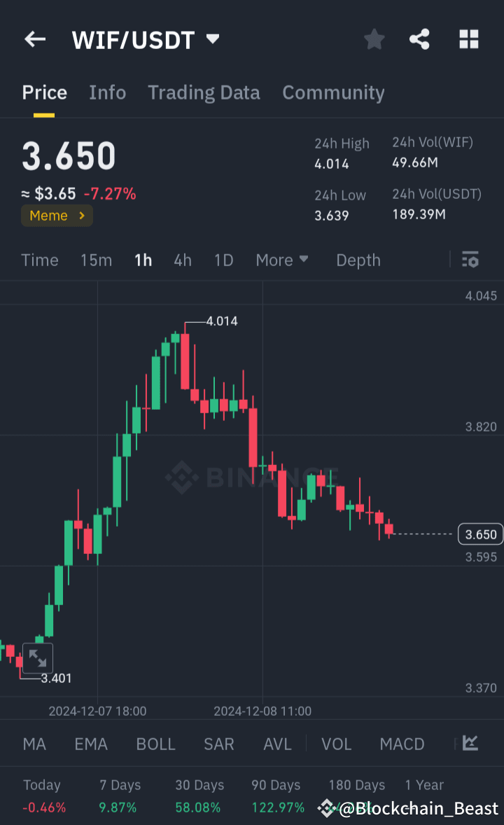Enable the MACD indicator

(x=402, y=744)
